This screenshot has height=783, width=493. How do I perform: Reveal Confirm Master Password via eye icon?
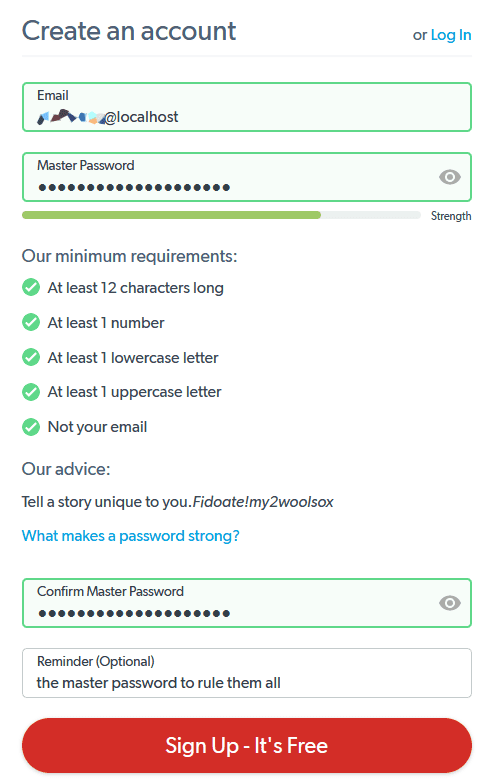coord(449,603)
